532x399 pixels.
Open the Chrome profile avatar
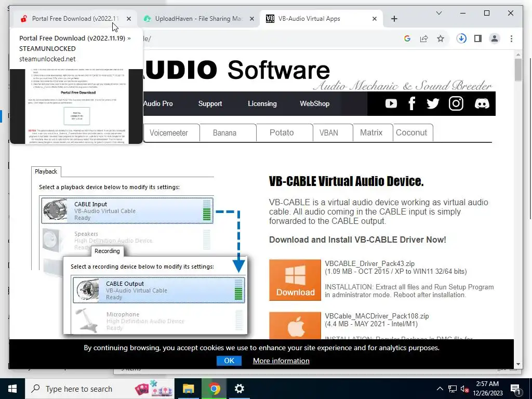point(495,38)
